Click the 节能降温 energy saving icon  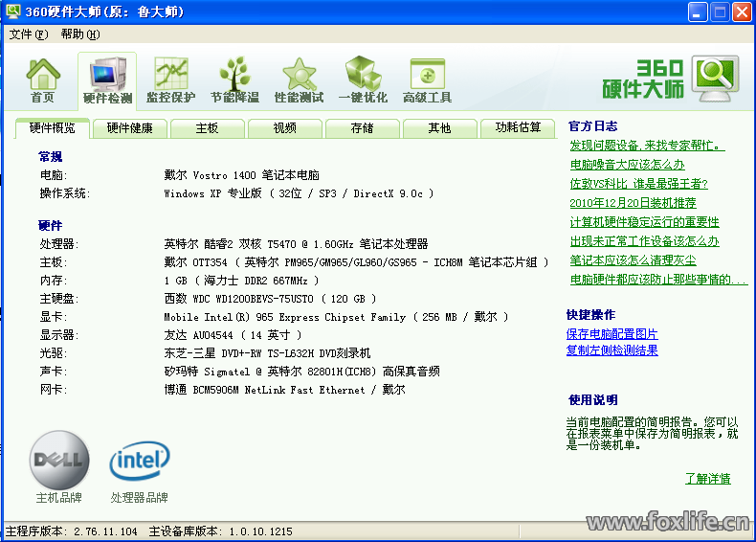click(x=234, y=79)
